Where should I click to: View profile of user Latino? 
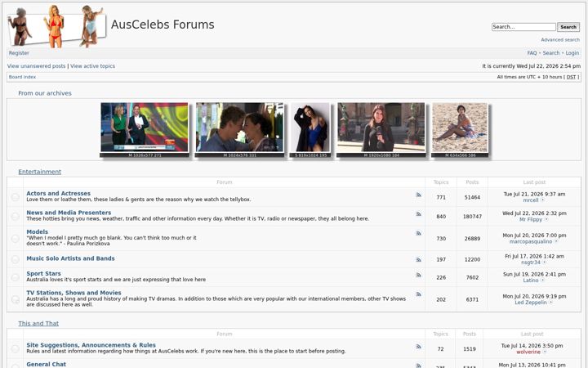click(531, 280)
